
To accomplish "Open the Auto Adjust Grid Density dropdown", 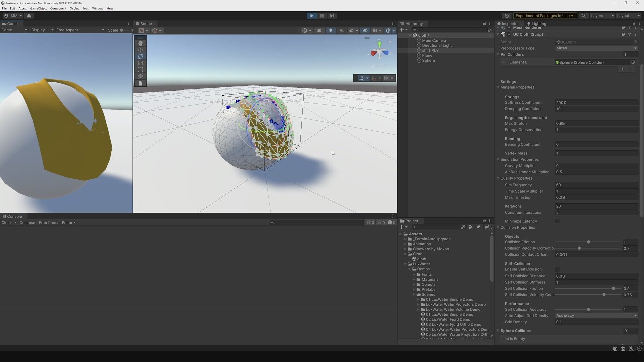I will [x=597, y=316].
